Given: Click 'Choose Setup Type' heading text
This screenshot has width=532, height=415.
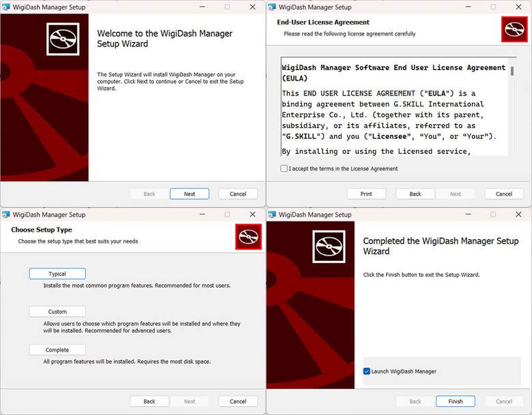Looking at the screenshot, I should tap(42, 230).
